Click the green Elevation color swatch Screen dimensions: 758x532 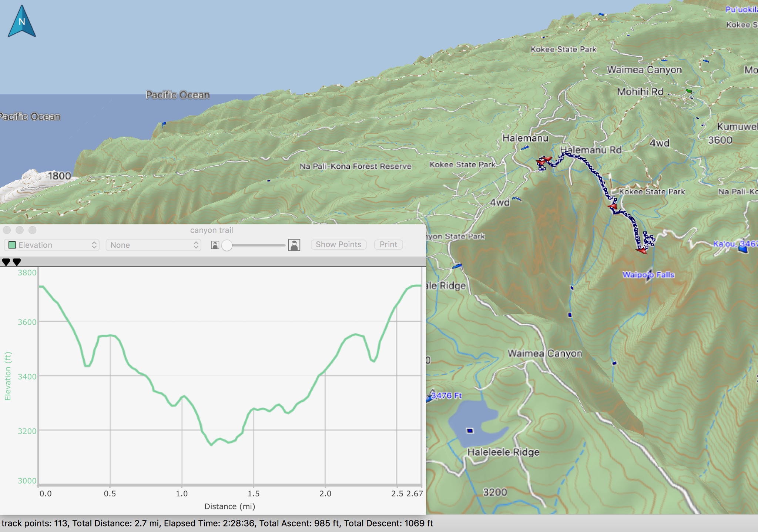tap(12, 245)
